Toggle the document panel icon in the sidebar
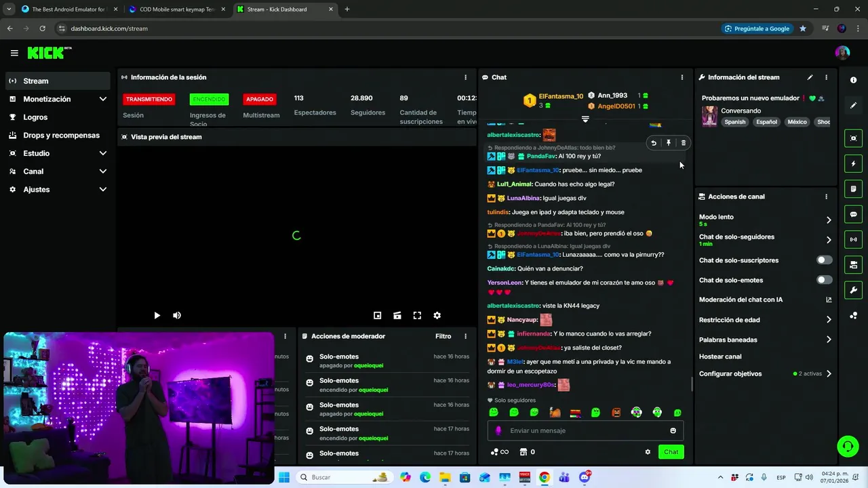This screenshot has height=488, width=868. 853,188
